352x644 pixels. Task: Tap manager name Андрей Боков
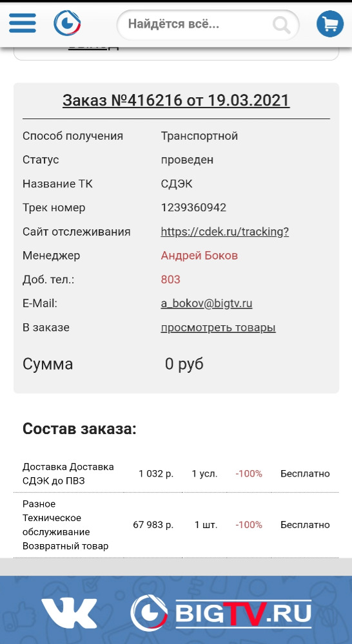[x=199, y=256]
